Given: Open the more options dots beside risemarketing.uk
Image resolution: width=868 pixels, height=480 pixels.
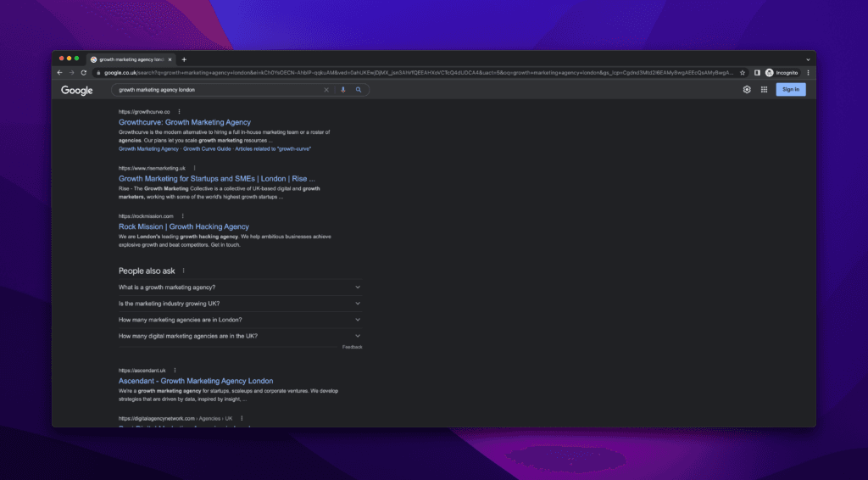Looking at the screenshot, I should (194, 168).
